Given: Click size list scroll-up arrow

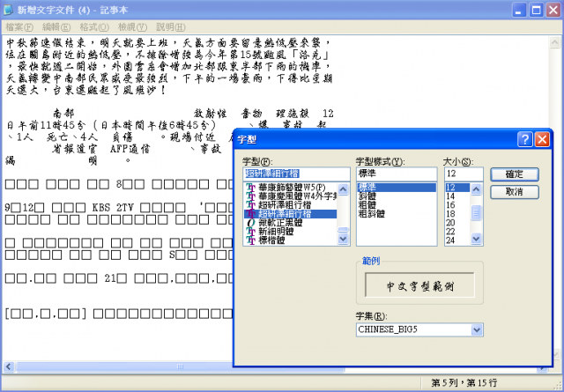Looking at the screenshot, I should 476,189.
